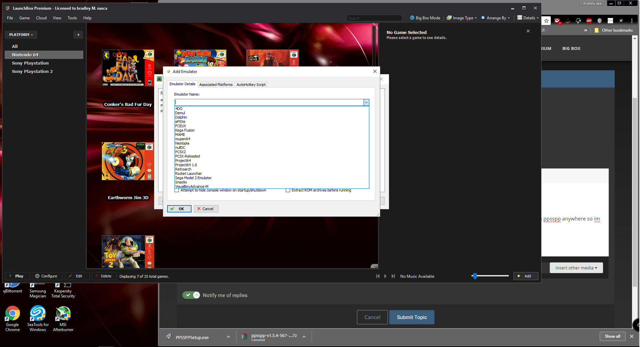The width and height of the screenshot is (644, 347).
Task: Click the Add game button
Action: coord(526,276)
